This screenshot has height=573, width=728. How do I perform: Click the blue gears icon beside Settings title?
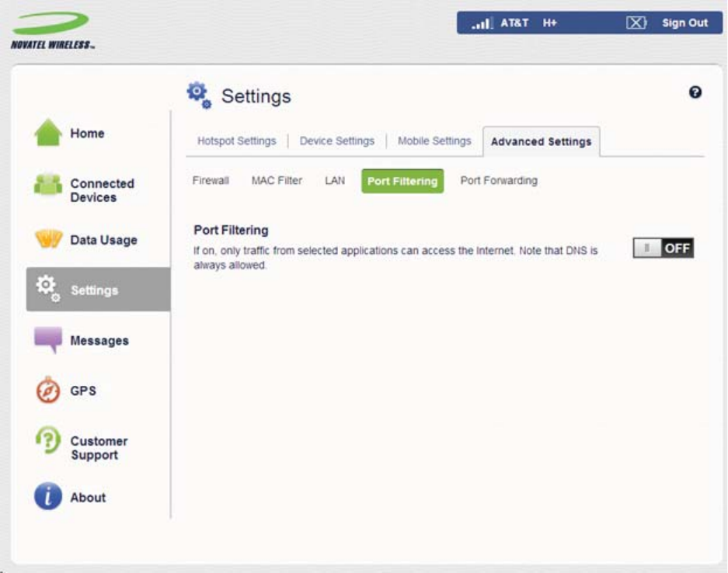click(199, 95)
